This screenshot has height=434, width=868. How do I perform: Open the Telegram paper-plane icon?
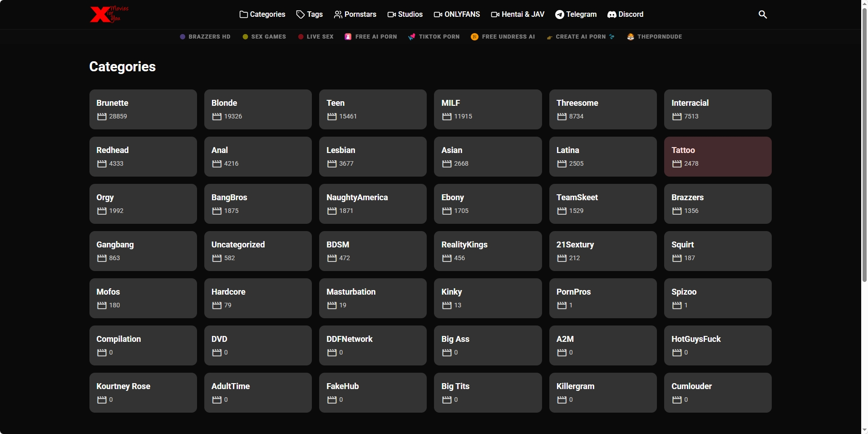coord(560,15)
